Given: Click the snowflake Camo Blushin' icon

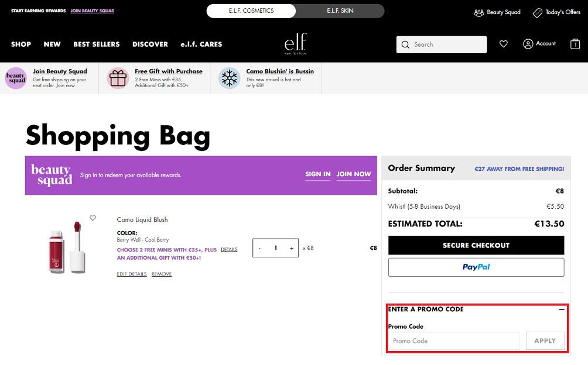Looking at the screenshot, I should 229,78.
